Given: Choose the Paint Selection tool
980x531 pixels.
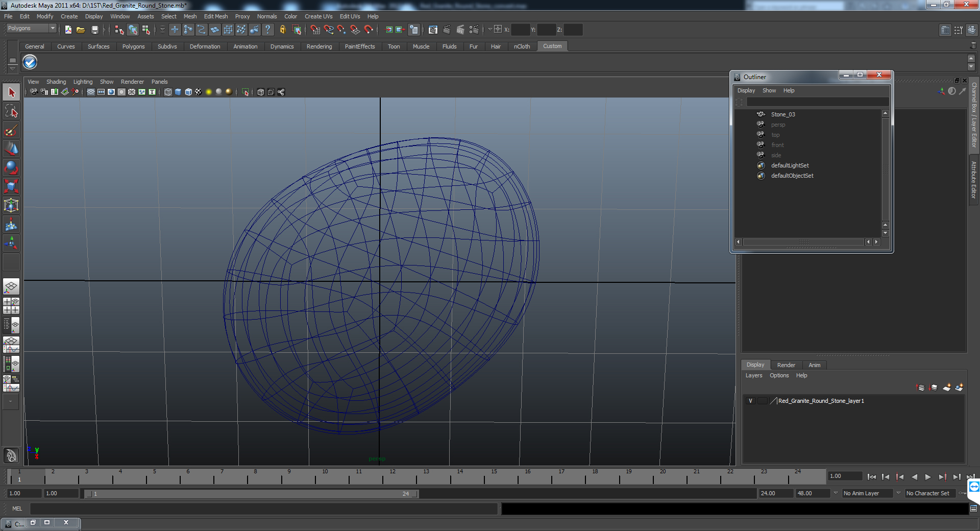Looking at the screenshot, I should [11, 130].
